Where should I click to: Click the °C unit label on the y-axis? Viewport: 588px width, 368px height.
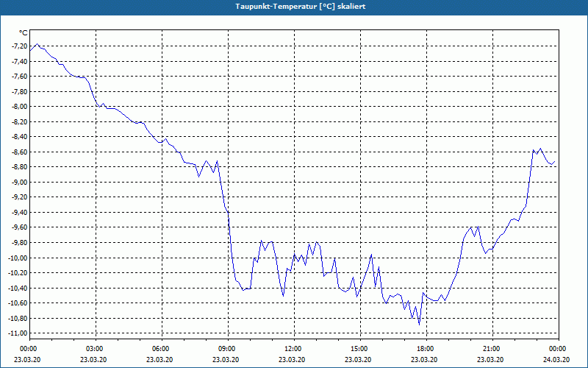point(24,33)
